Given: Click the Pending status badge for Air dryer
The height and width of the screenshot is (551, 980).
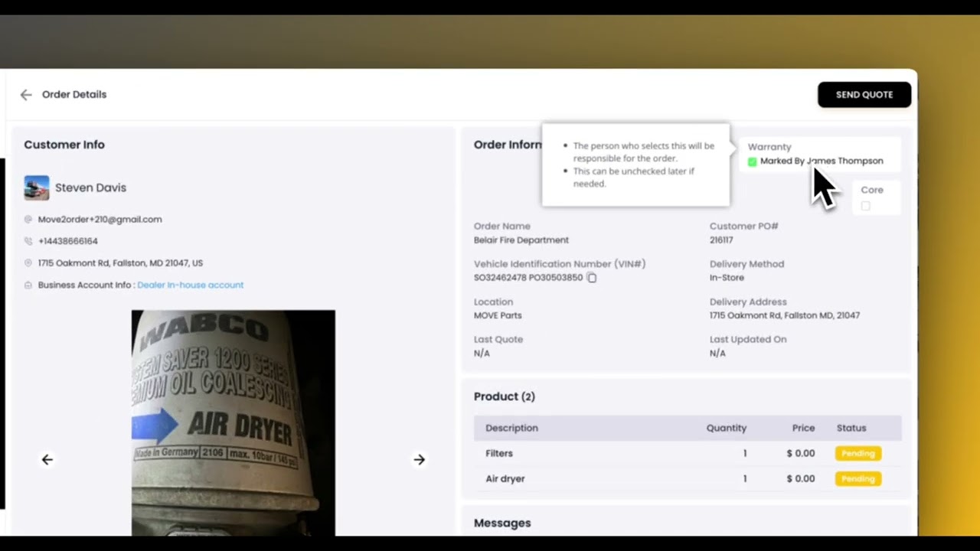Looking at the screenshot, I should pos(857,478).
